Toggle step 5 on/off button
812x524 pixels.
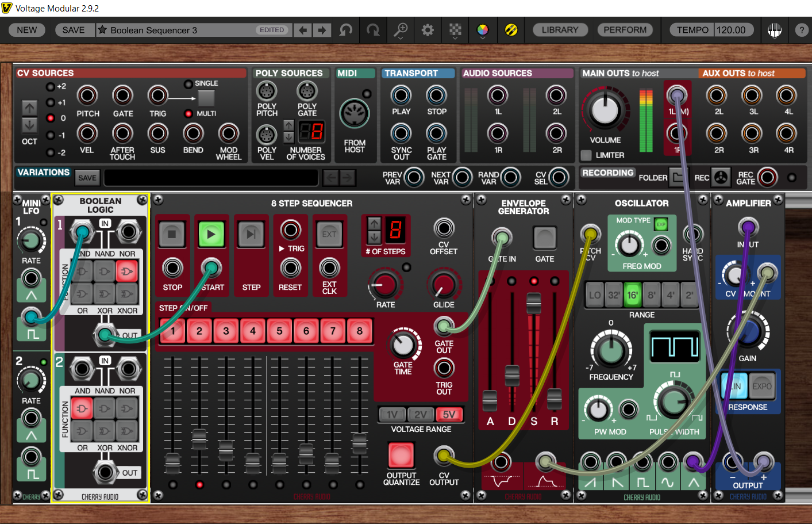(279, 331)
